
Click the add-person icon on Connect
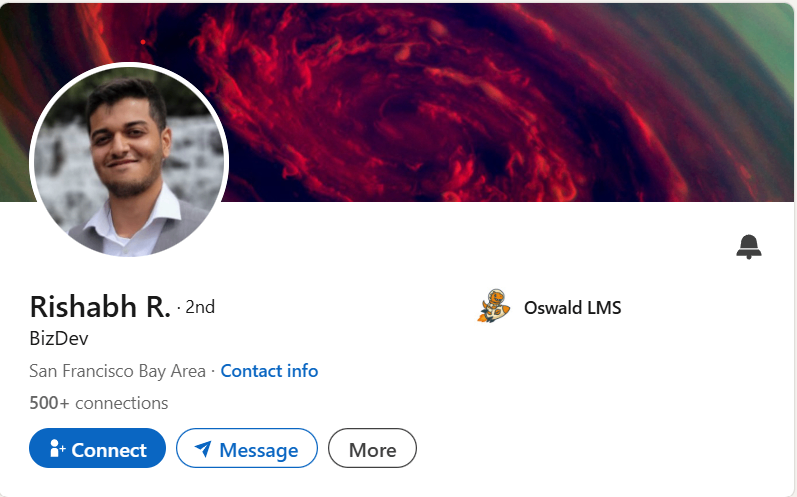click(x=57, y=448)
